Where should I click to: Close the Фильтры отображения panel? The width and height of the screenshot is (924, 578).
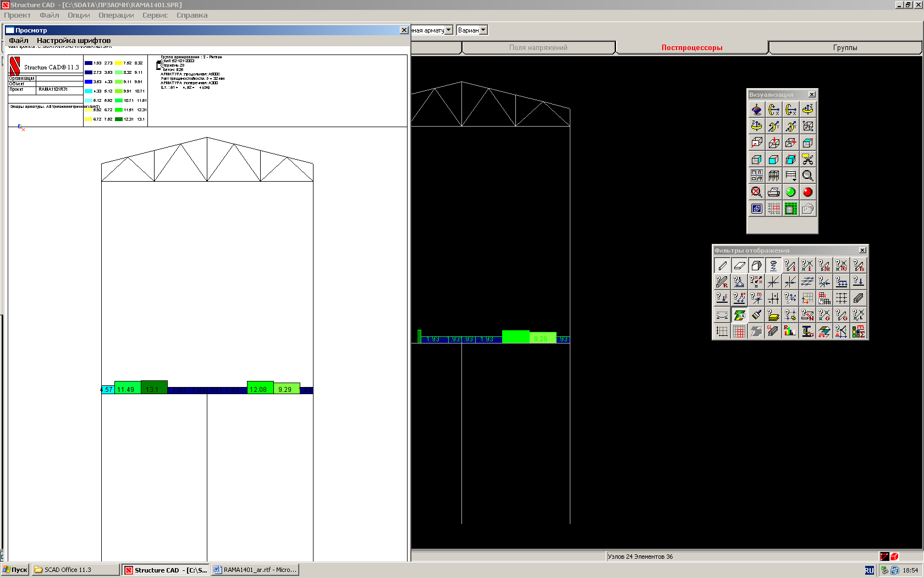[x=862, y=250]
